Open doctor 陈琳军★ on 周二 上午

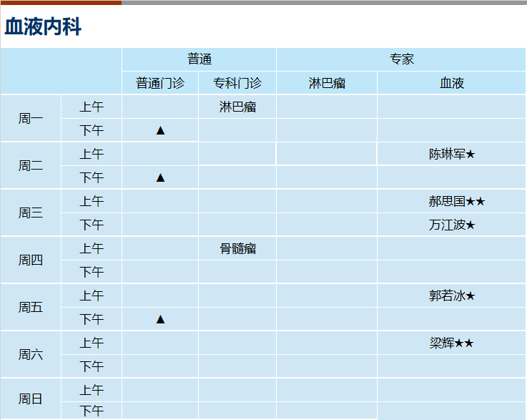[452, 154]
